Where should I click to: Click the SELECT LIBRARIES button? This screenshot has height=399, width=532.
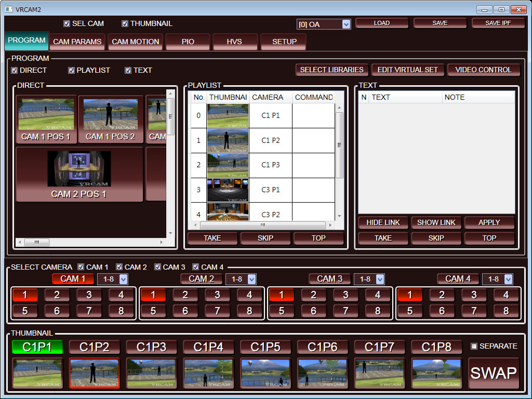(331, 70)
